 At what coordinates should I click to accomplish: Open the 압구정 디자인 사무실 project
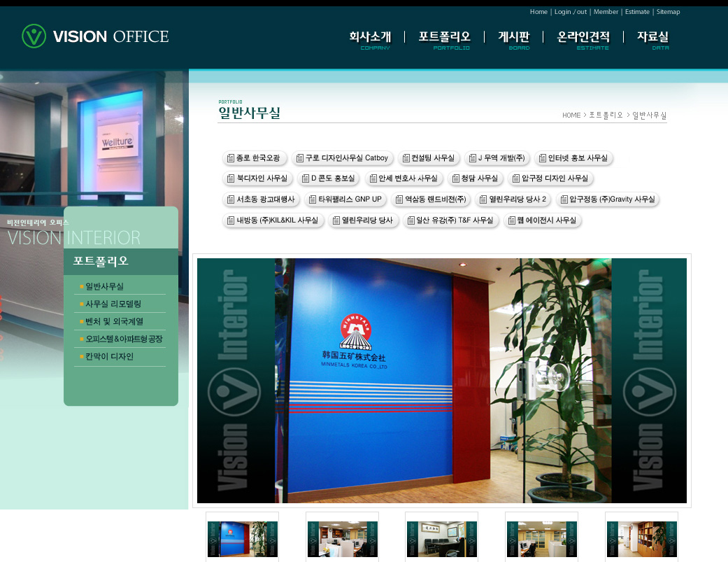[550, 178]
